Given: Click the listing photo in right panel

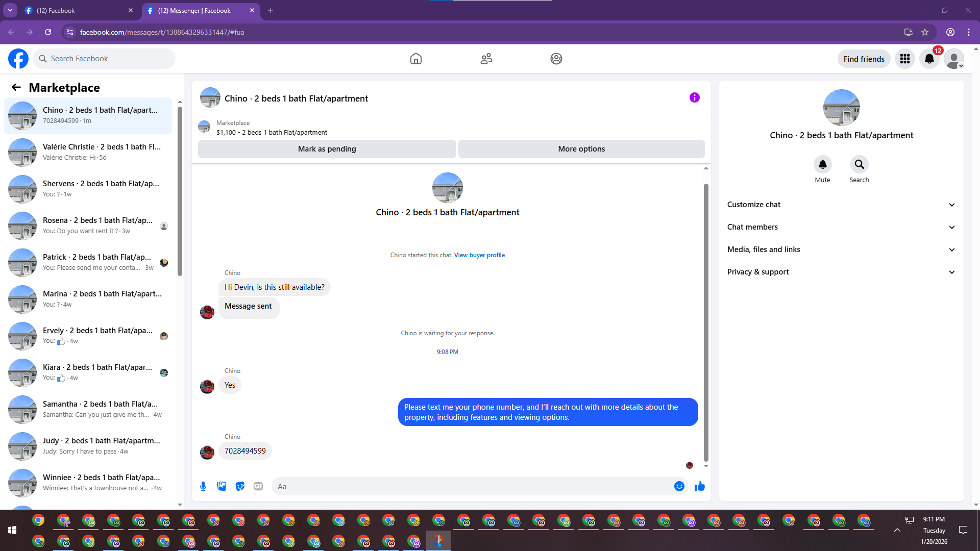Looking at the screenshot, I should tap(842, 108).
